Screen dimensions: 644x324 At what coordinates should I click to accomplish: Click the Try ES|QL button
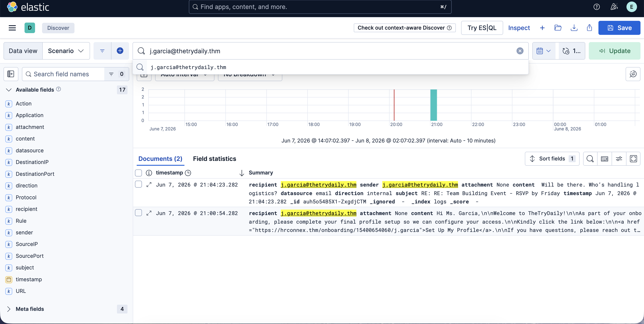click(x=482, y=28)
